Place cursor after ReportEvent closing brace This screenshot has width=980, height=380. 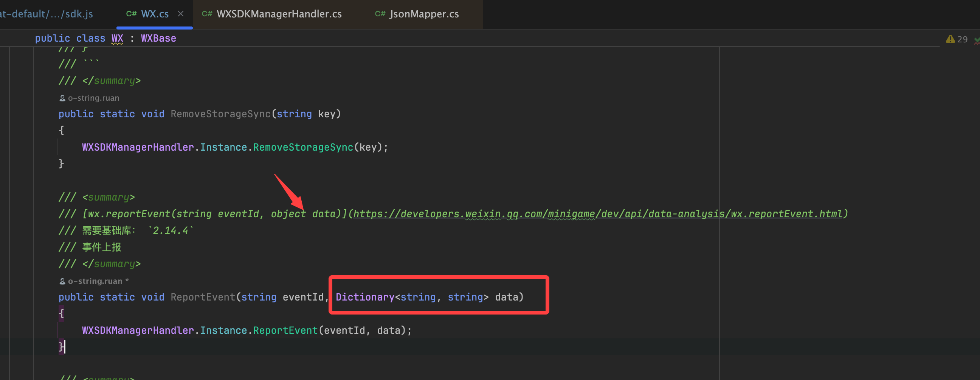[65, 346]
